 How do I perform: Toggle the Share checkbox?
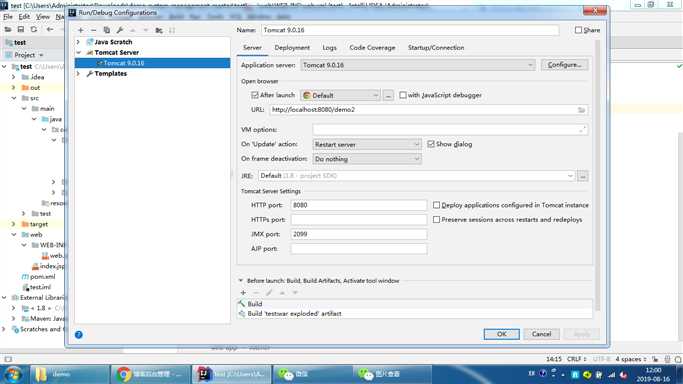(578, 30)
